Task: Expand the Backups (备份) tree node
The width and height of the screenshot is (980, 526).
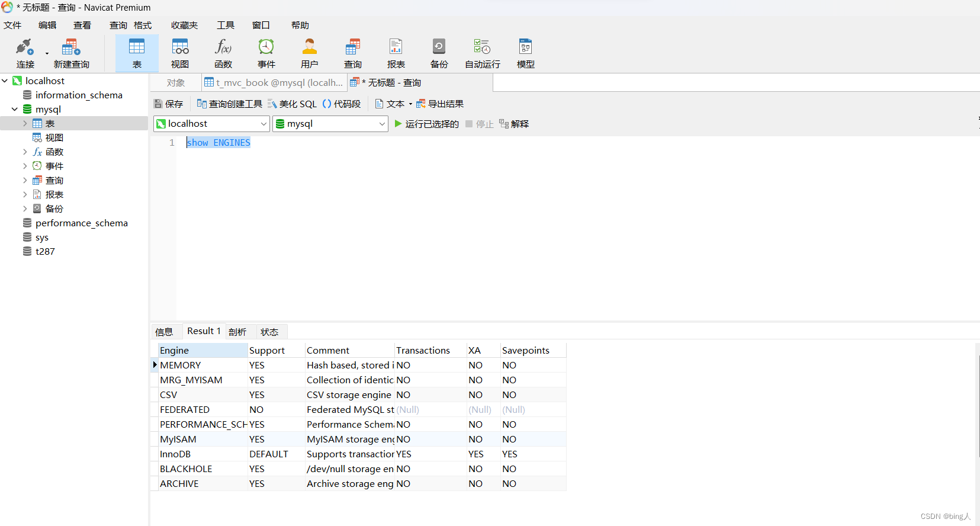Action: pos(25,209)
